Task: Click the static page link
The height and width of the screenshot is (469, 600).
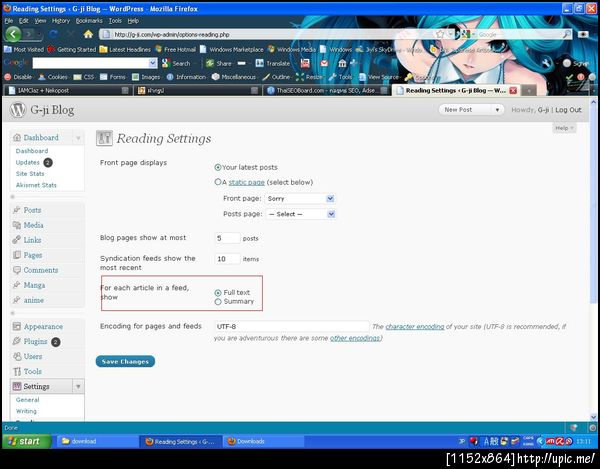Action: pos(246,182)
